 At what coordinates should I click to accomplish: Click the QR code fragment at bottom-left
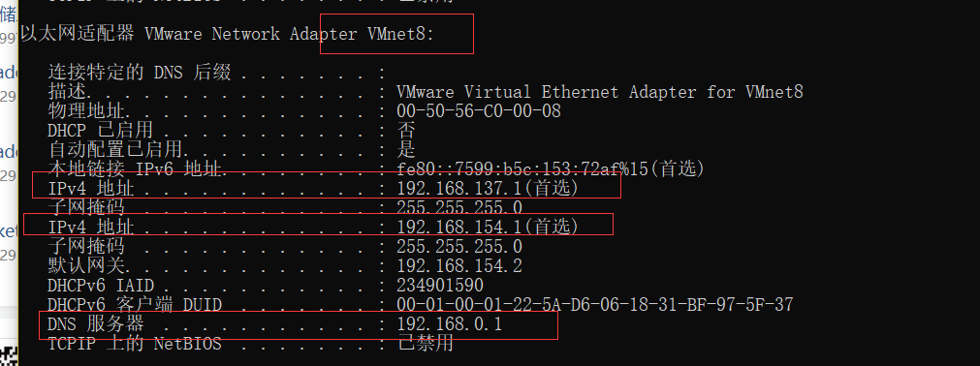click(x=8, y=351)
